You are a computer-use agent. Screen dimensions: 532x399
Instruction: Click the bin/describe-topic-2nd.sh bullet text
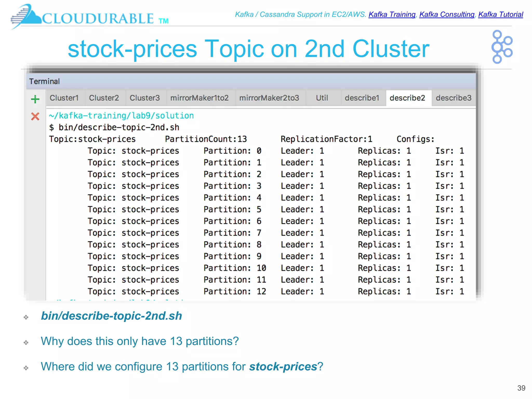[111, 316]
